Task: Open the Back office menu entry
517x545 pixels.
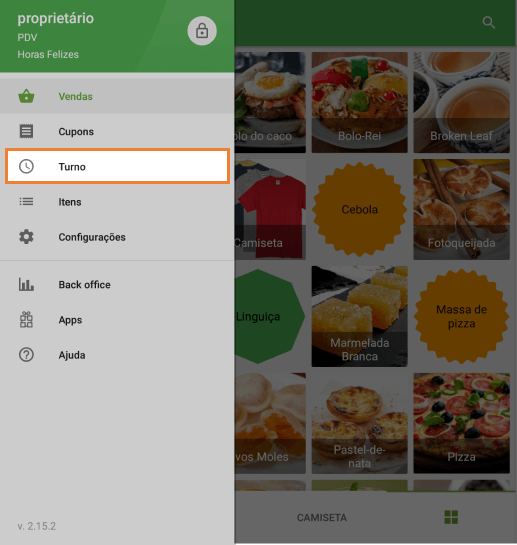Action: [x=117, y=284]
